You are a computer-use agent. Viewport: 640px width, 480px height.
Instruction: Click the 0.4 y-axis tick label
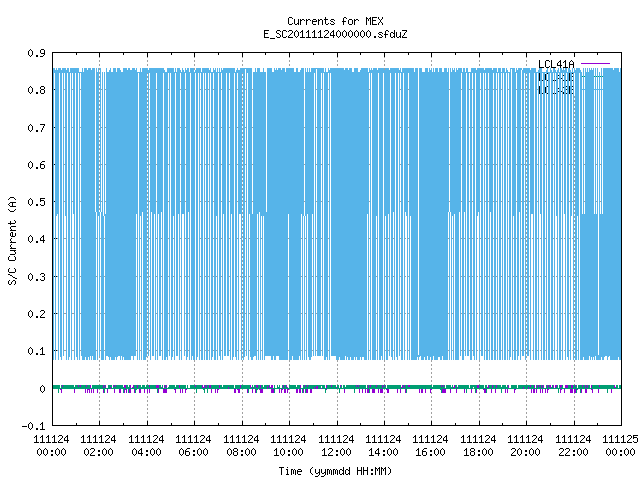(x=36, y=239)
